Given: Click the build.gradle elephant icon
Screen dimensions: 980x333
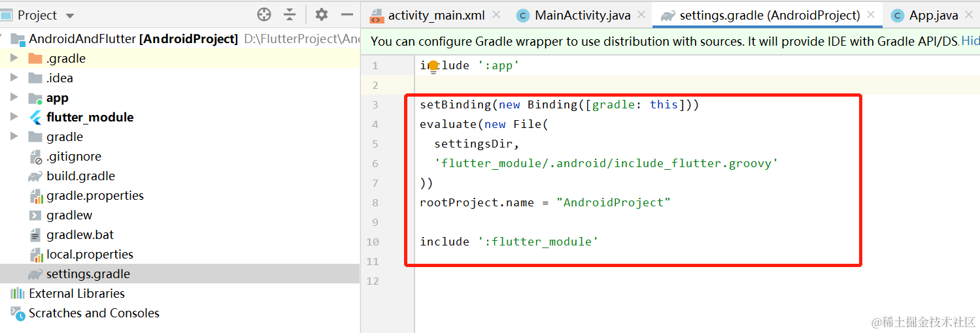Looking at the screenshot, I should [x=35, y=176].
